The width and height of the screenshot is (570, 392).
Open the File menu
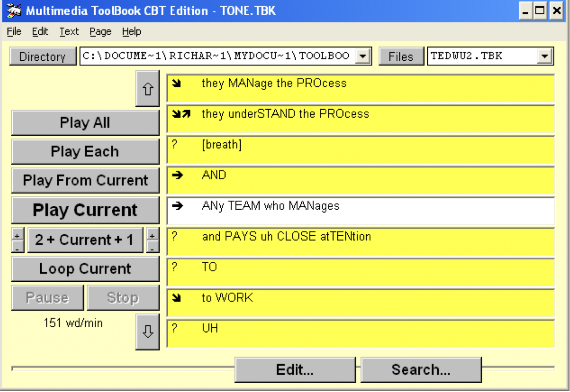pos(14,31)
